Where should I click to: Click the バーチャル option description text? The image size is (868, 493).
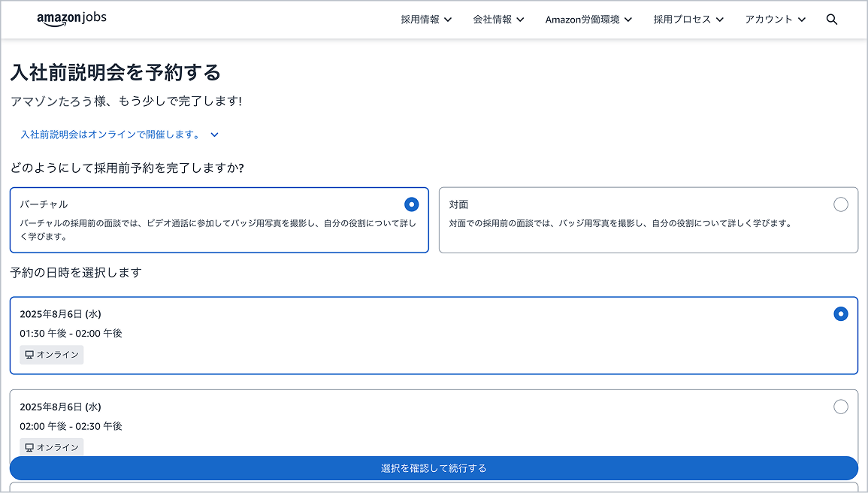(218, 230)
